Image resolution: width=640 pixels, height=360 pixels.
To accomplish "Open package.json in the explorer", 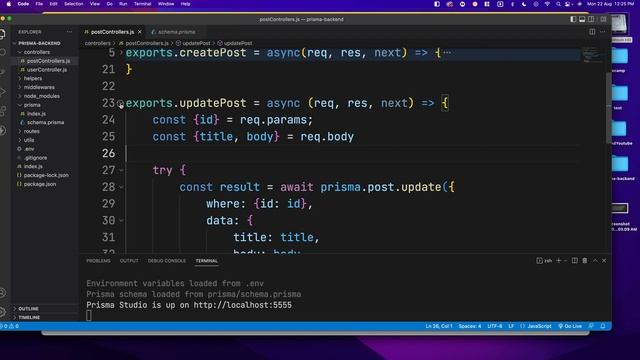I will coord(40,184).
